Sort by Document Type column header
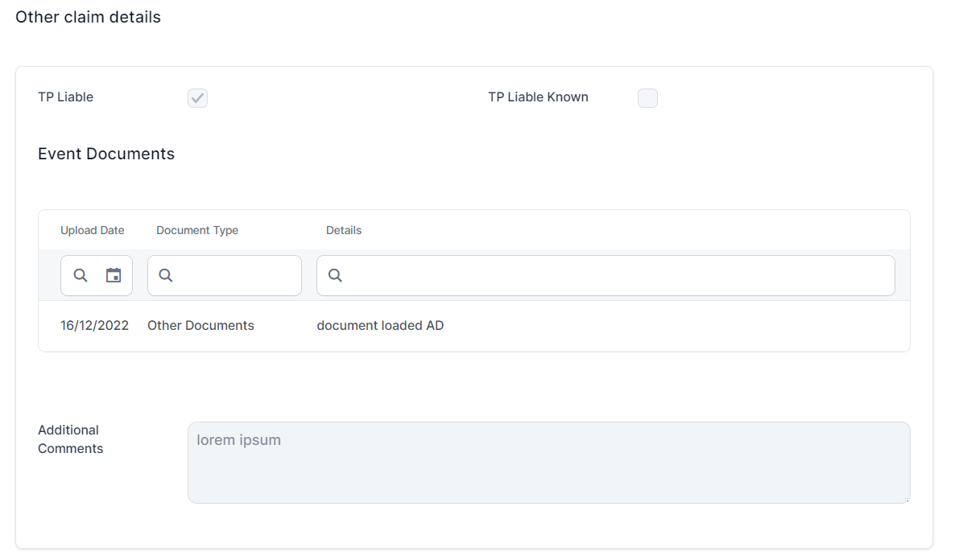This screenshot has width=959, height=560. 197,230
